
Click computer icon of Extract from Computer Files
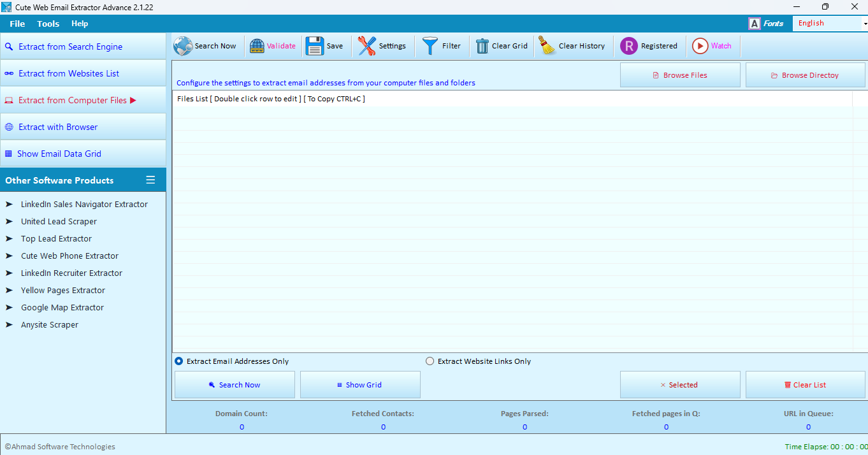click(x=9, y=100)
